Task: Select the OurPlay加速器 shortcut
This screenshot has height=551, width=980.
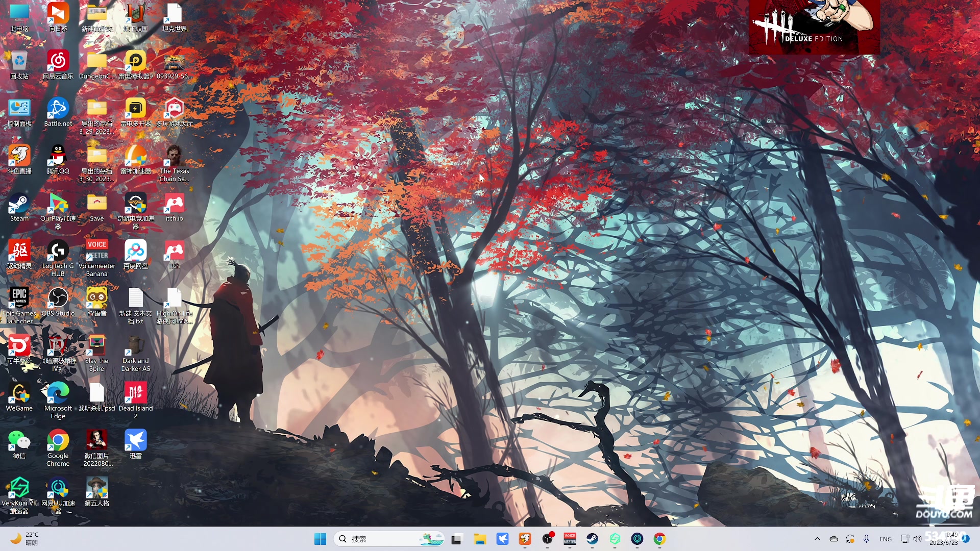Action: (x=58, y=211)
